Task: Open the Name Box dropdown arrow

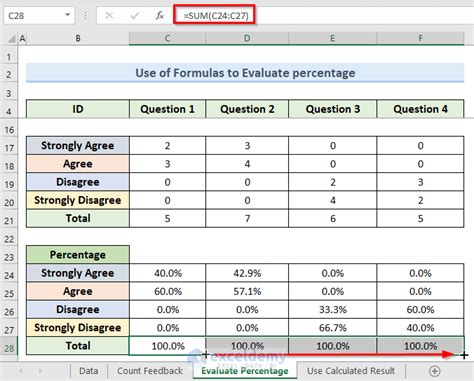Action: [x=68, y=15]
